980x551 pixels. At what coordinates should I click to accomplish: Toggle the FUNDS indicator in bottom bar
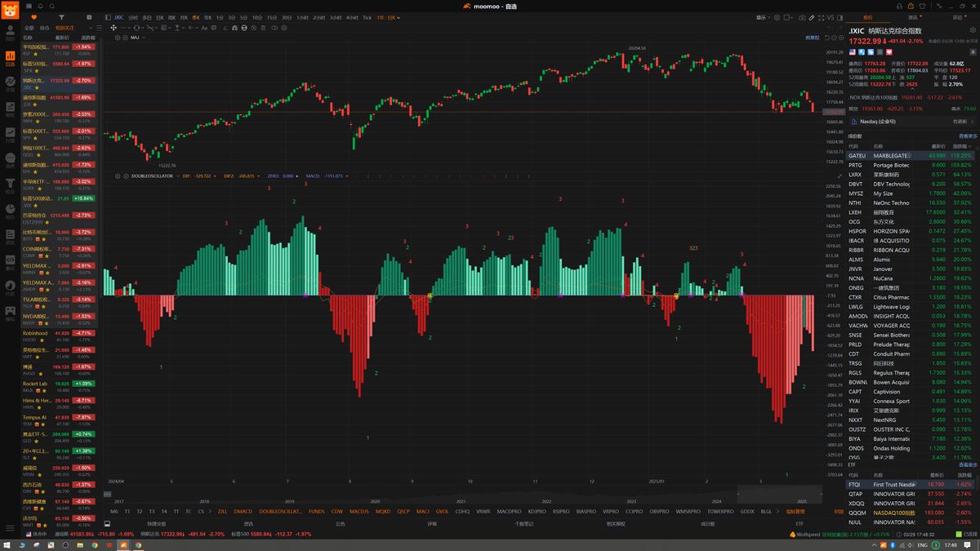coord(316,511)
